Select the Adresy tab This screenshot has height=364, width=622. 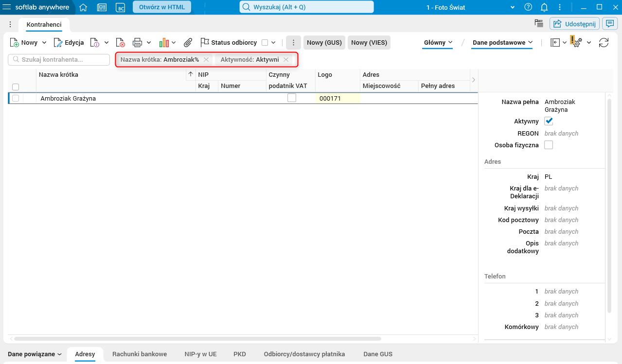pos(85,354)
